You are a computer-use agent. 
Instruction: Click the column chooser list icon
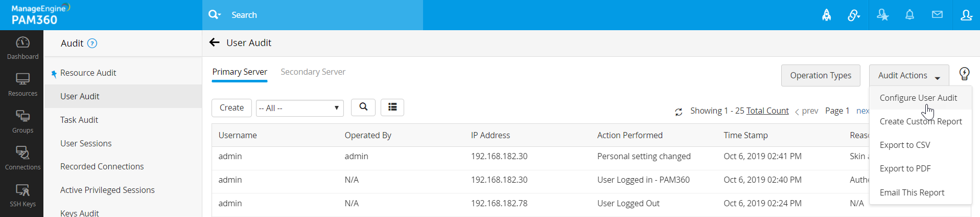392,107
